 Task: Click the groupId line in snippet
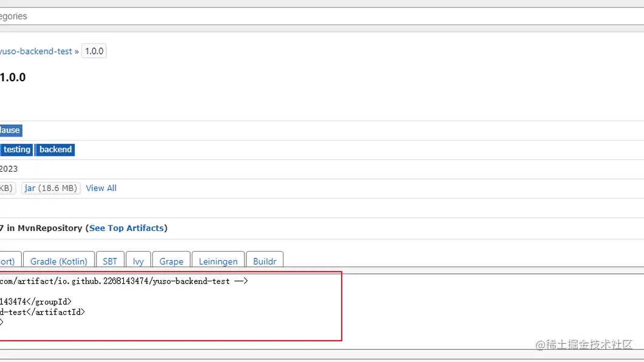(36, 302)
